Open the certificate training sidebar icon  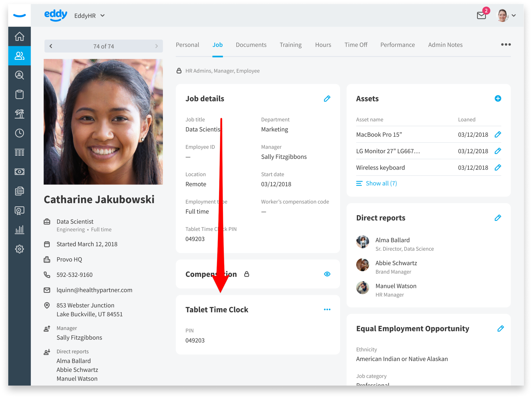pos(20,210)
